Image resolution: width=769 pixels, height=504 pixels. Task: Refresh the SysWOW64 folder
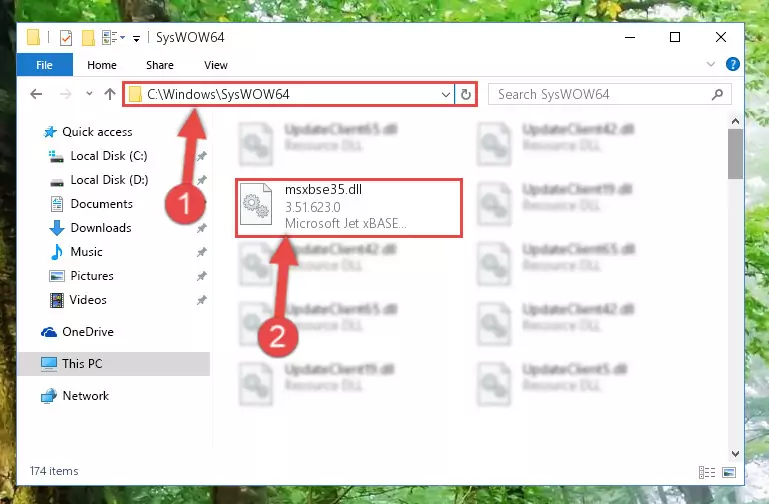click(x=465, y=94)
